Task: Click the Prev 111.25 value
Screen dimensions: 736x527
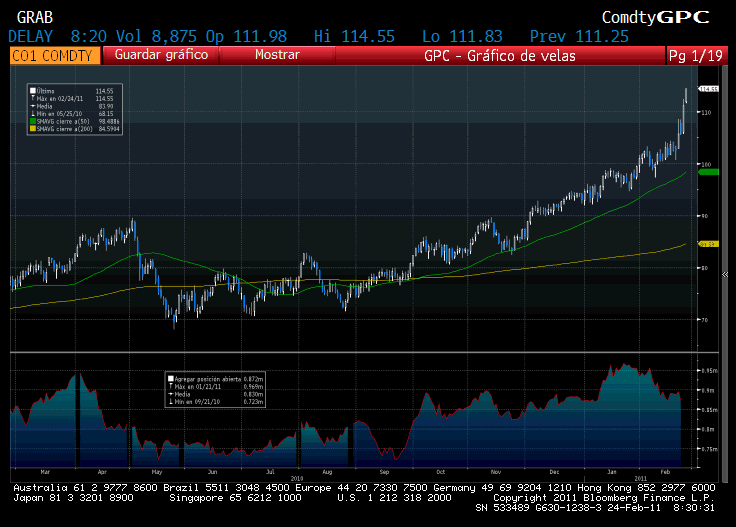Action: point(579,37)
